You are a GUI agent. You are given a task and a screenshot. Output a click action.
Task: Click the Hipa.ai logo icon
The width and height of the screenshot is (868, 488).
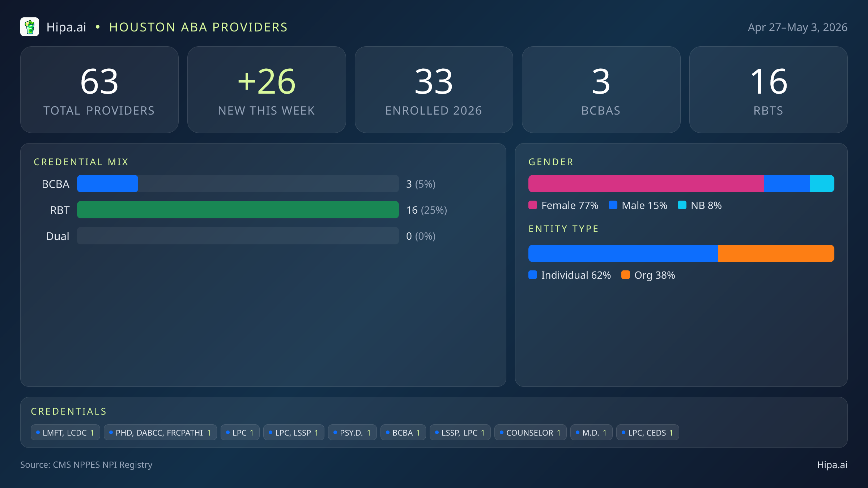(x=30, y=27)
